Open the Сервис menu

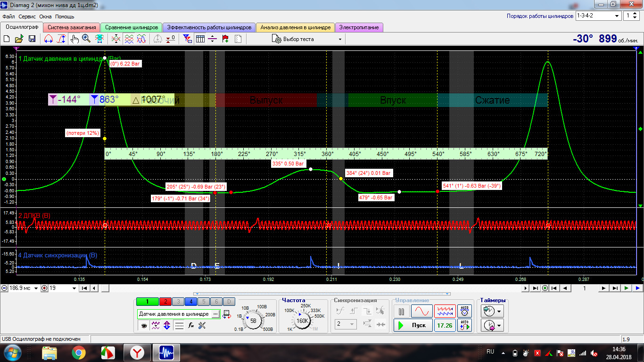pyautogui.click(x=28, y=16)
